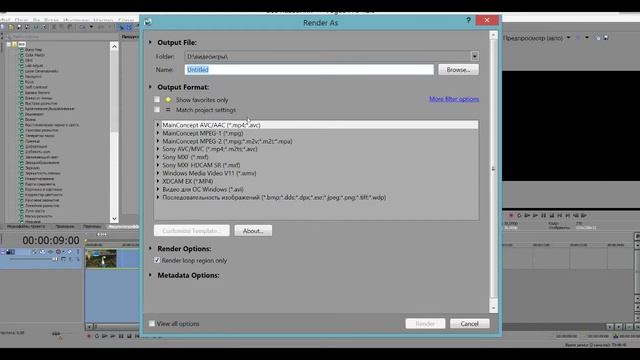
Task: Click record button in bottom timeline transport
Action: [89, 336]
